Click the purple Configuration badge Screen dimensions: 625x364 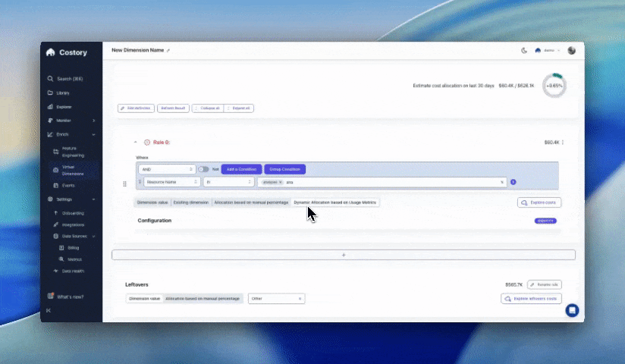point(545,221)
